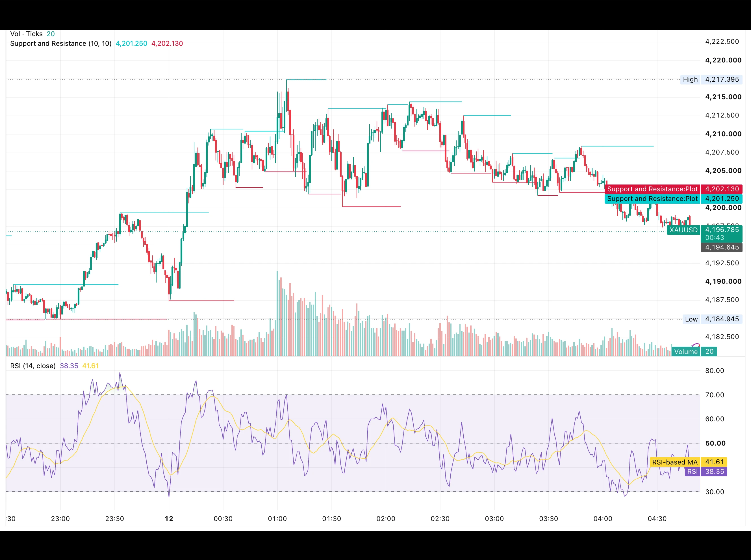Click the green 'Volume' axis label

686,351
